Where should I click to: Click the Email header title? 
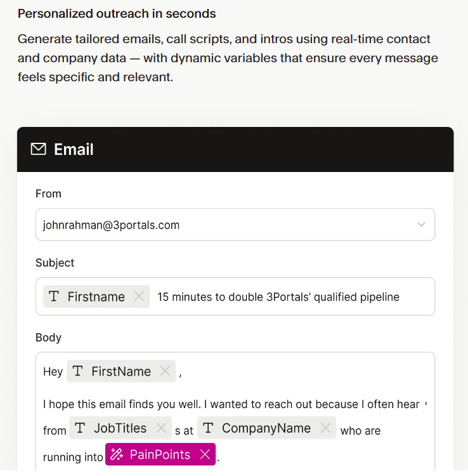tap(74, 149)
